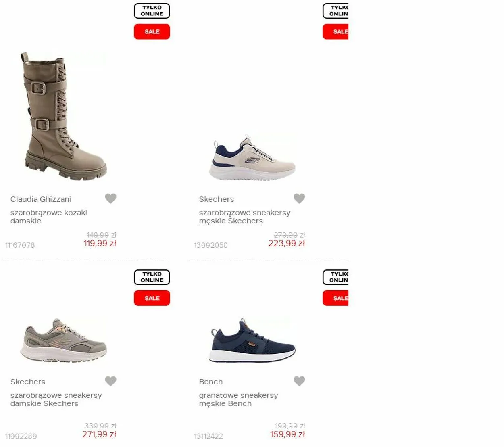Save Bench navy sneakers to favorites
Image resolution: width=504 pixels, height=447 pixels.
pos(299,381)
